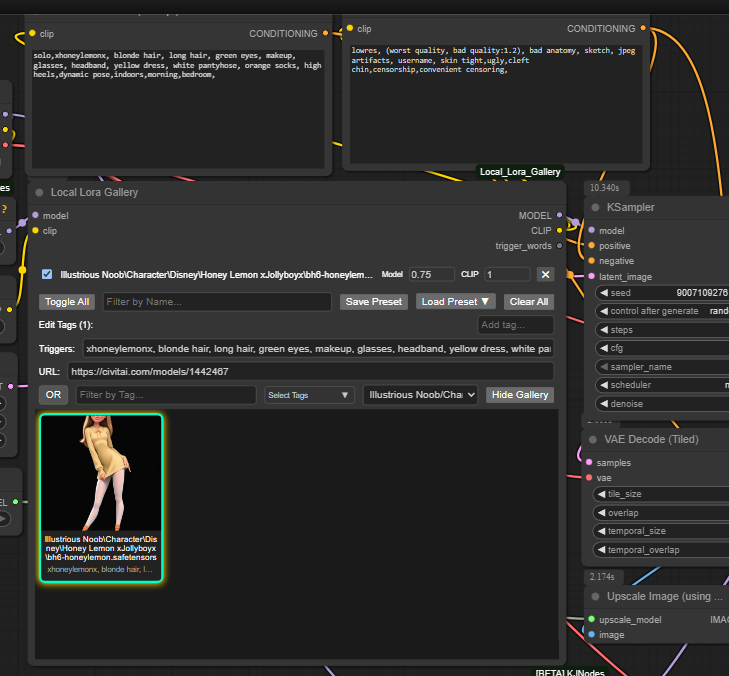Remove the Honey Lemon LoRA with X button

coord(545,274)
